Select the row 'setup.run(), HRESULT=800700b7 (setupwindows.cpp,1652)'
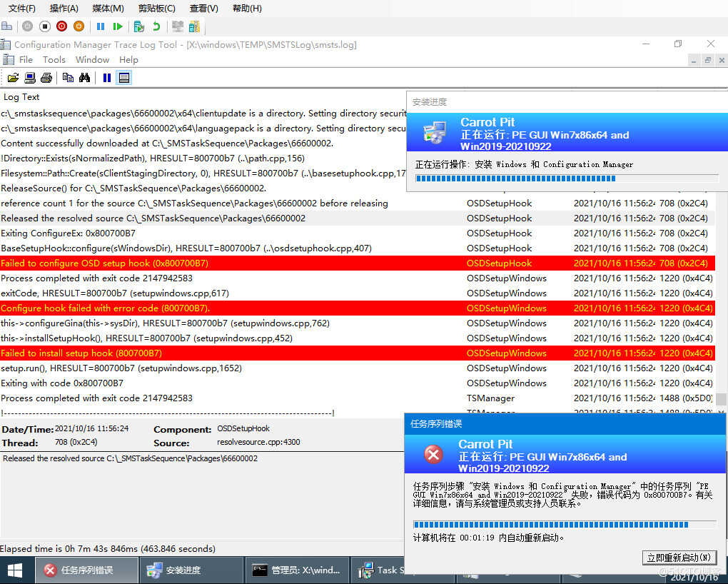Screen dimensions: 728x584 click(357, 368)
